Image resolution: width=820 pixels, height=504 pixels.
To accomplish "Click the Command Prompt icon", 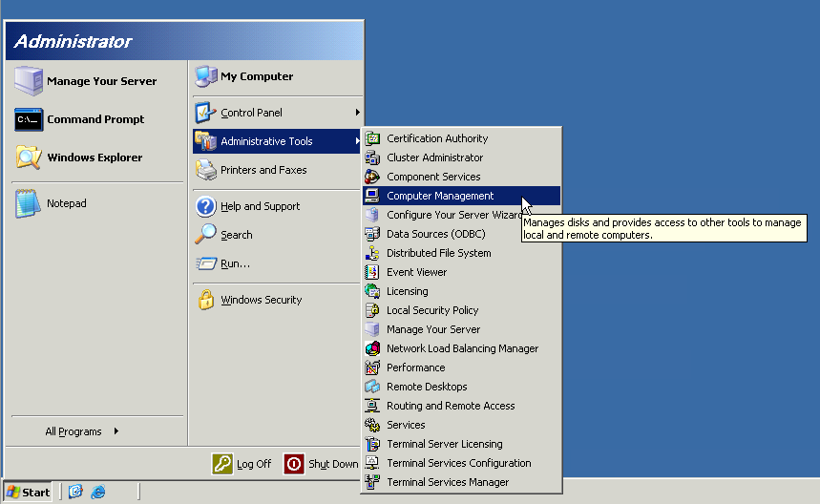I will pos(29,119).
